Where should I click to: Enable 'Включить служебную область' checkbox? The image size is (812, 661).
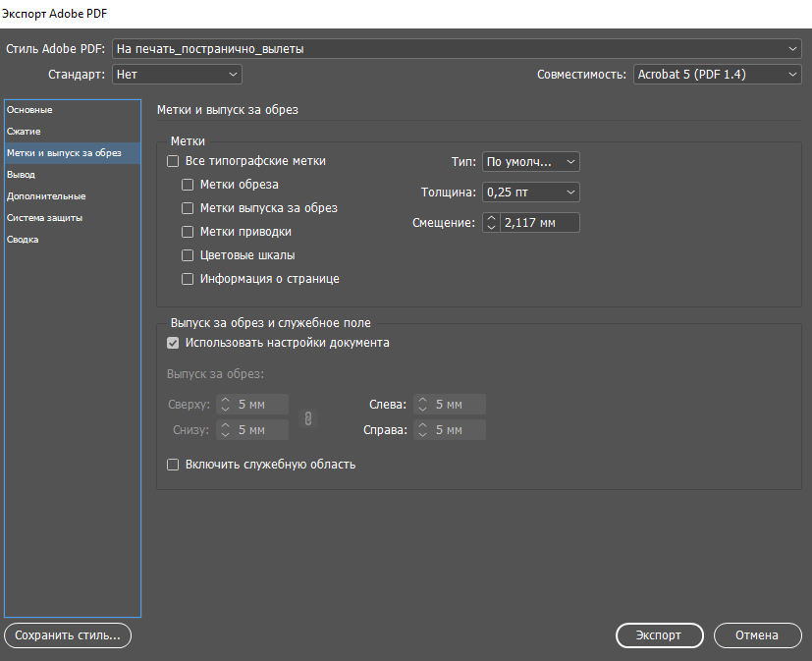coord(173,465)
